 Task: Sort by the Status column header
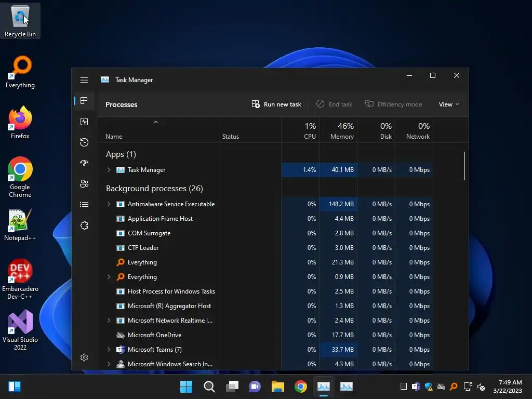250,130
